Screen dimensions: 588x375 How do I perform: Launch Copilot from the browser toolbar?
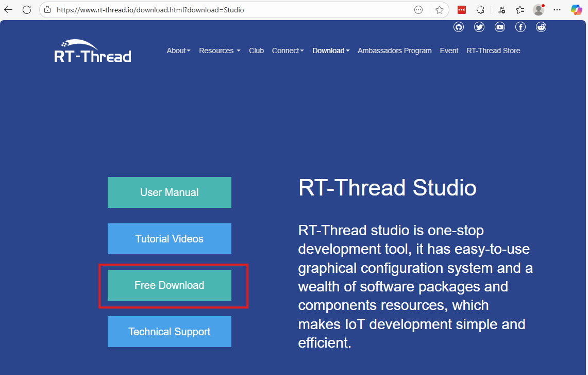coord(577,9)
